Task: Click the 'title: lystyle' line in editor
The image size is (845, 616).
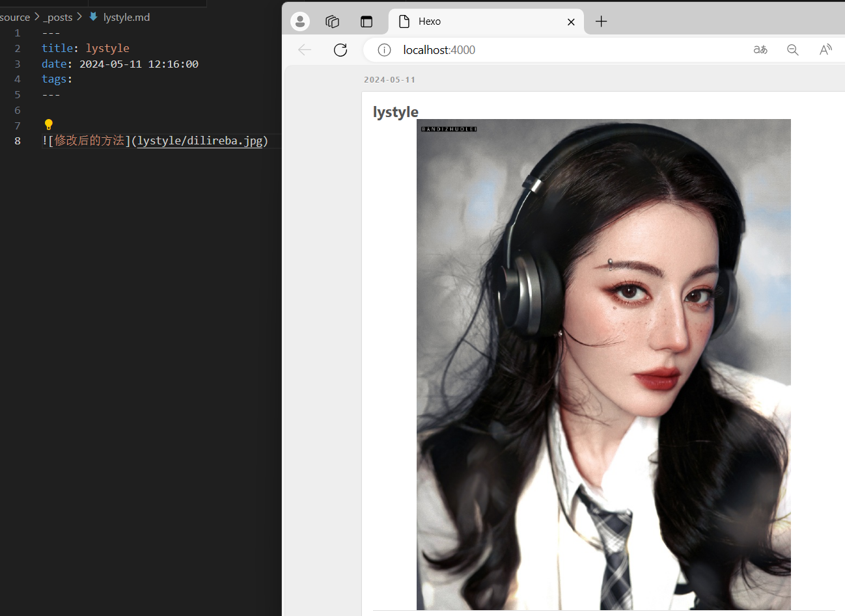Action: (85, 48)
